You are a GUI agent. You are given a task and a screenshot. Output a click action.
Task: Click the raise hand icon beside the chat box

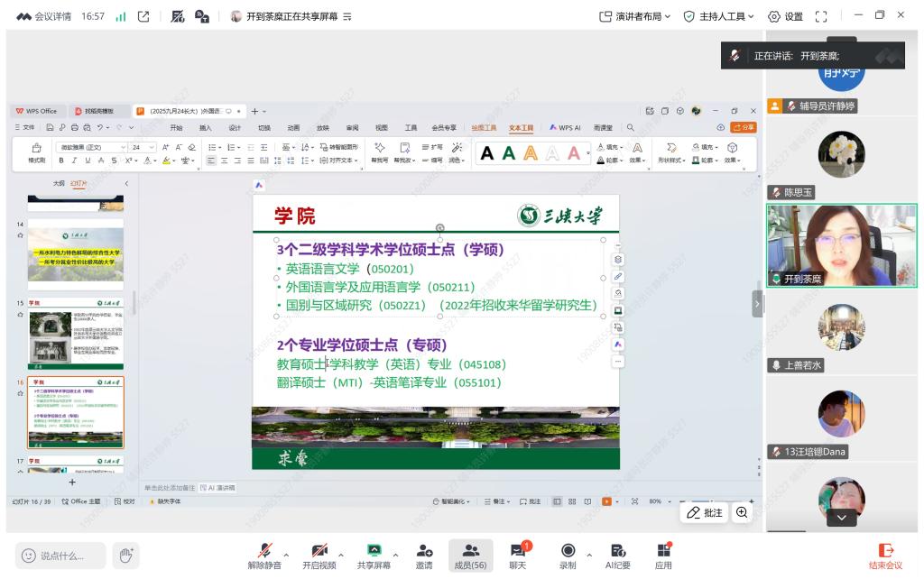pos(127,556)
